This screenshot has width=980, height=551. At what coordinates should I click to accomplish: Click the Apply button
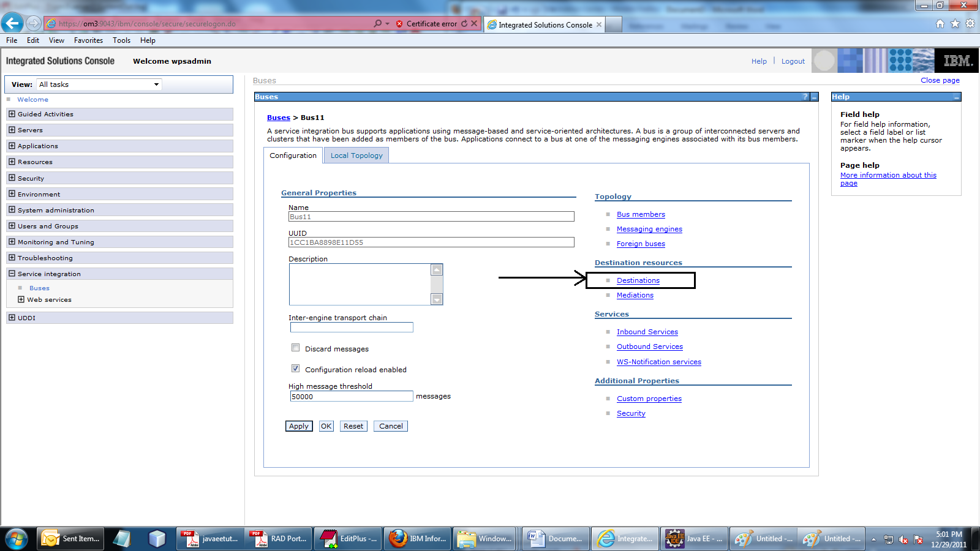coord(299,426)
